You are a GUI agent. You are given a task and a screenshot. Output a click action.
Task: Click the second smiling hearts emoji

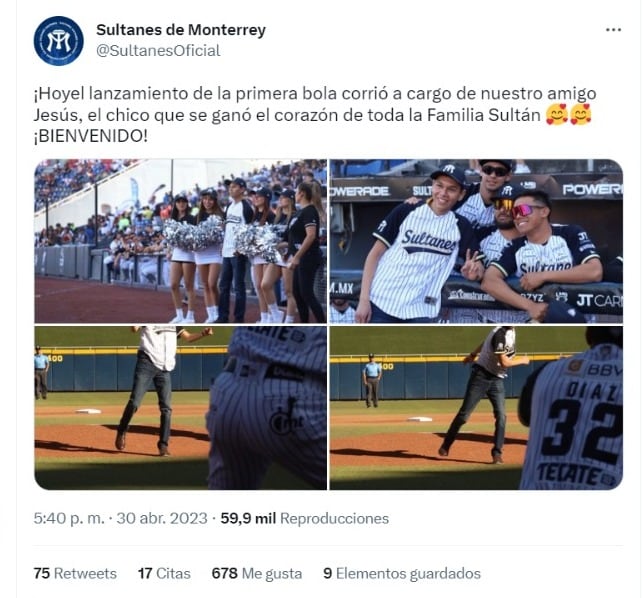580,115
